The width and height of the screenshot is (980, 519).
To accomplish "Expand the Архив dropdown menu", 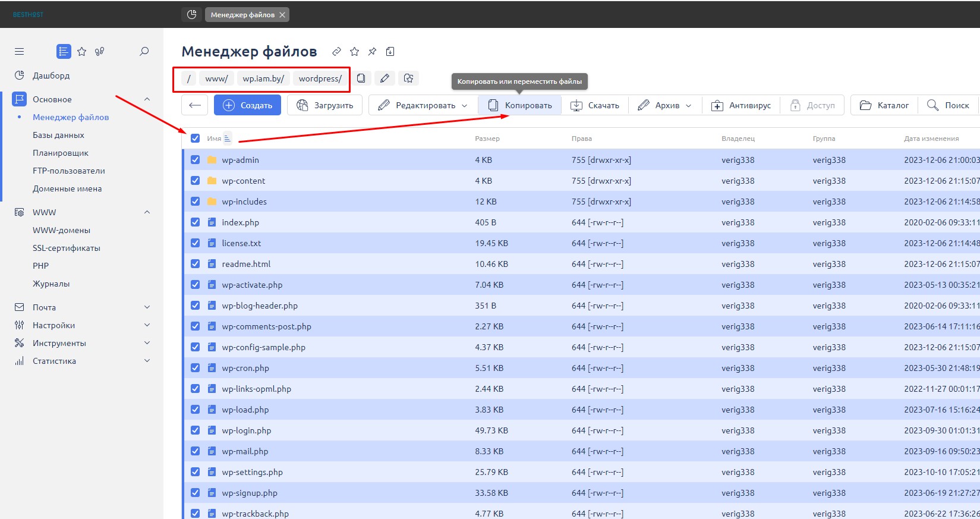I will 665,105.
